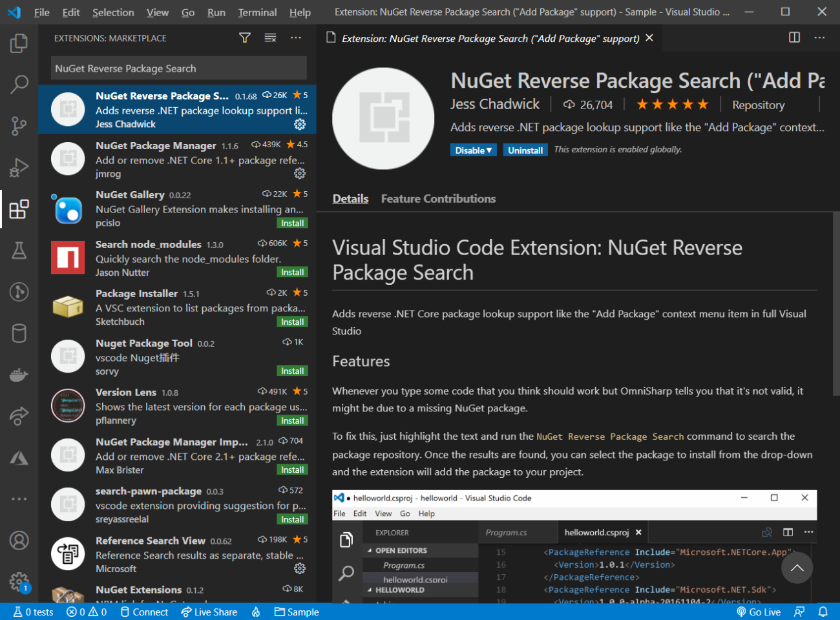Open the Run menu
Image resolution: width=840 pixels, height=620 pixels.
pos(216,12)
